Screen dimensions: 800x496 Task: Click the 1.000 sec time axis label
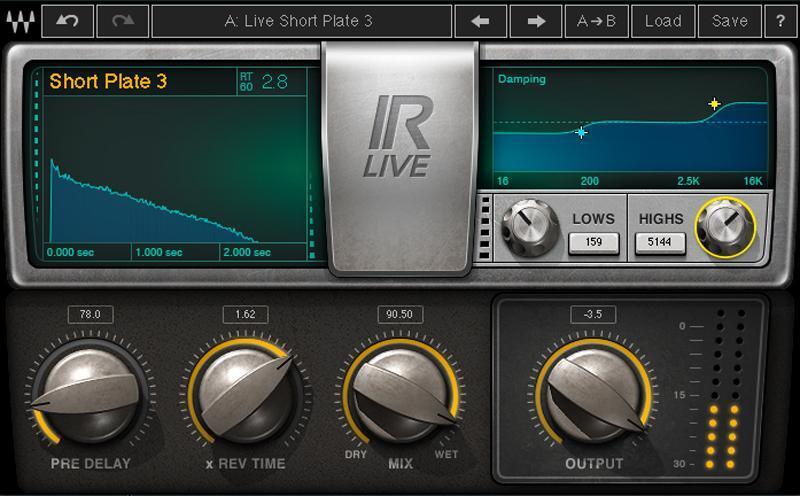click(159, 252)
